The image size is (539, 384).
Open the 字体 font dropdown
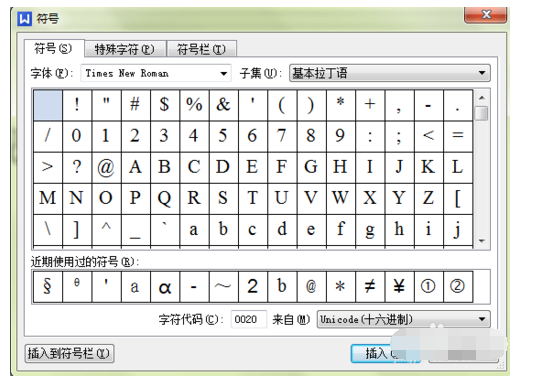(156, 73)
